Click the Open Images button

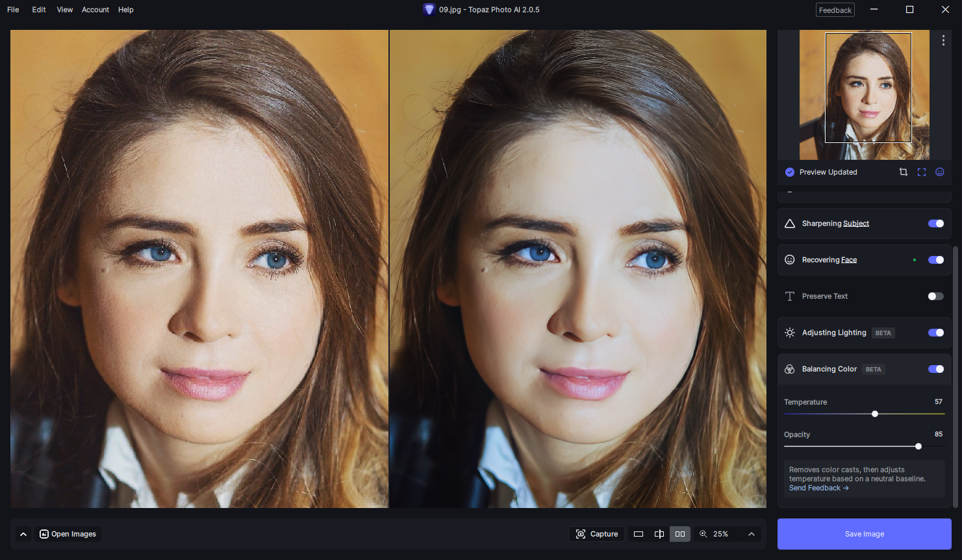click(x=68, y=534)
